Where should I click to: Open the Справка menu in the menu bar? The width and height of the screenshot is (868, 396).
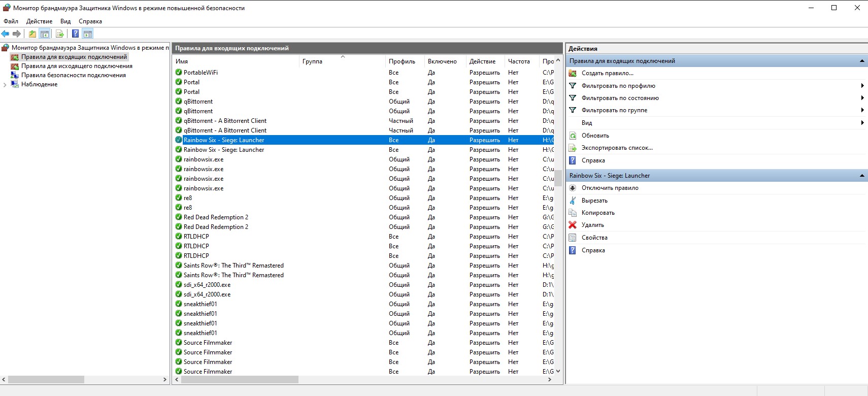point(90,21)
